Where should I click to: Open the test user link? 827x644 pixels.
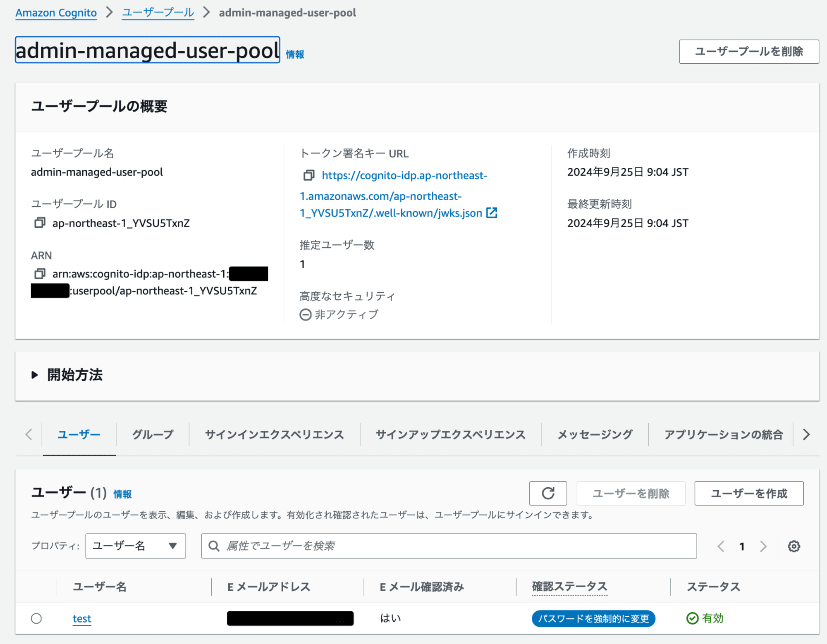[x=82, y=618]
